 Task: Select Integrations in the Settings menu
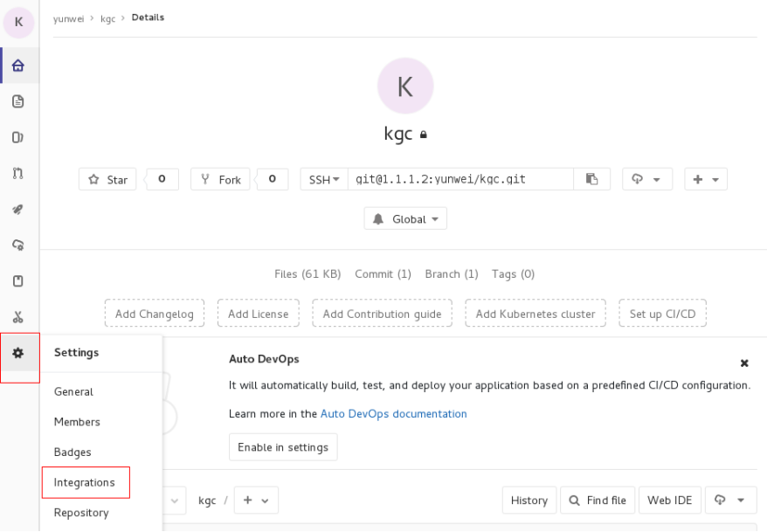pyautogui.click(x=85, y=482)
